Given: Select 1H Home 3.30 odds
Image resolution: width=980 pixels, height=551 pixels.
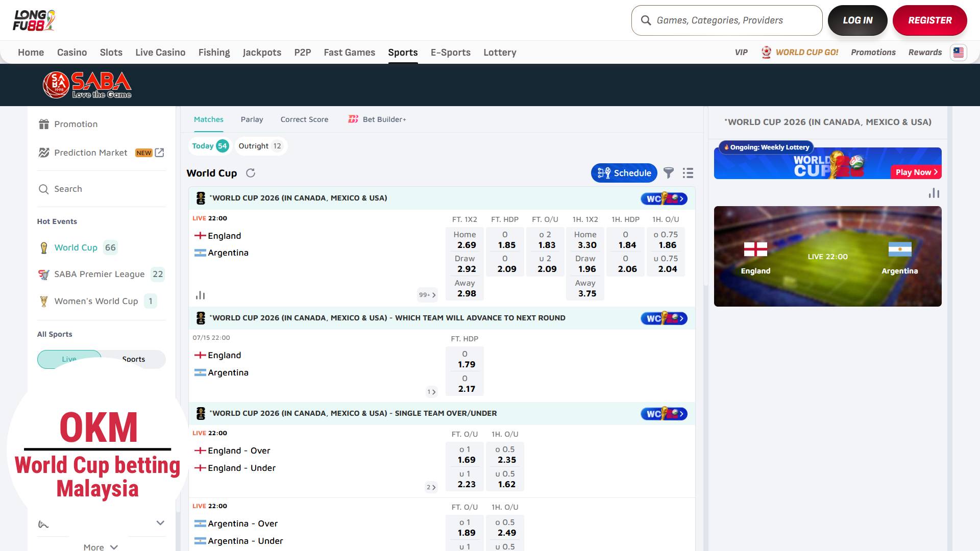Looking at the screenshot, I should pyautogui.click(x=585, y=240).
